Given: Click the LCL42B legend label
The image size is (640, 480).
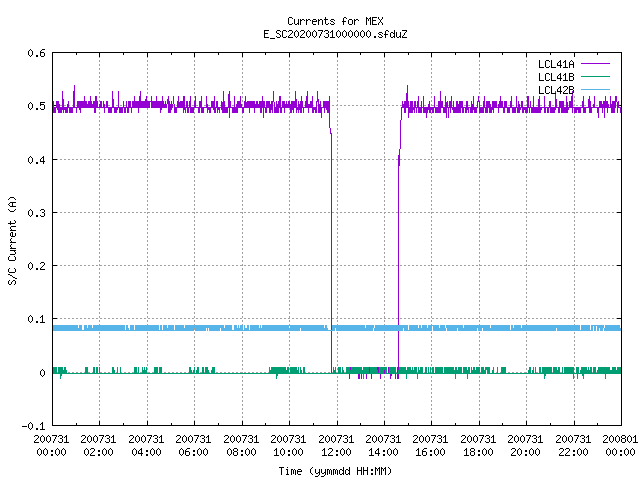Looking at the screenshot, I should pyautogui.click(x=556, y=90).
